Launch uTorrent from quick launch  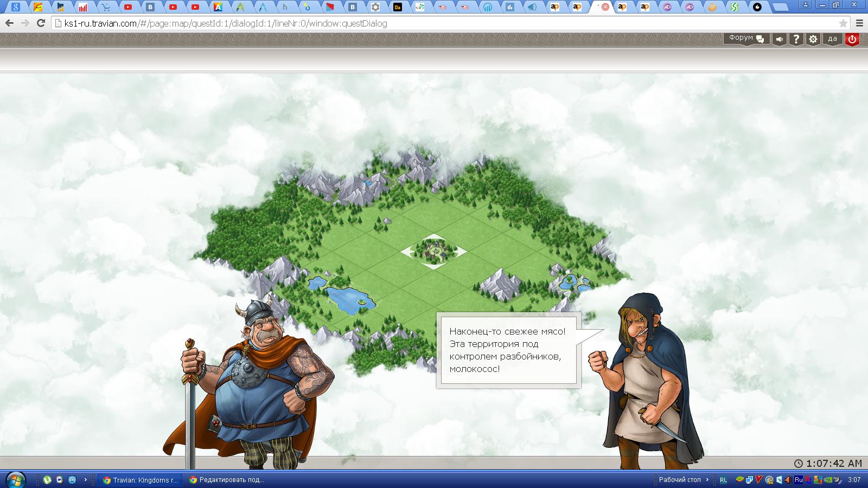(x=47, y=480)
